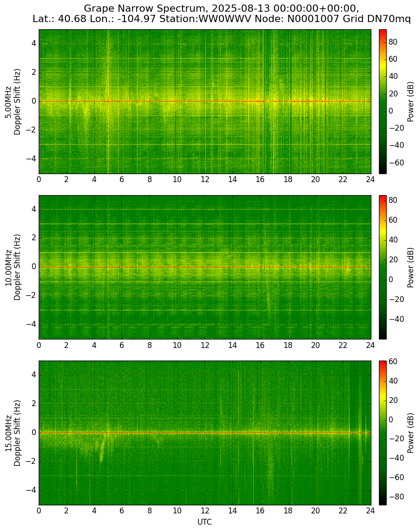Click y-axis tick '−4' of 15.00MHz panel
The image size is (420, 531).
(x=32, y=490)
